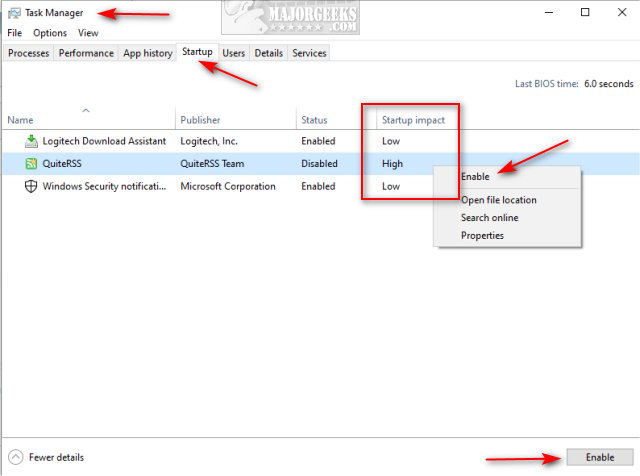
Task: Open the File menu
Action: pos(15,33)
